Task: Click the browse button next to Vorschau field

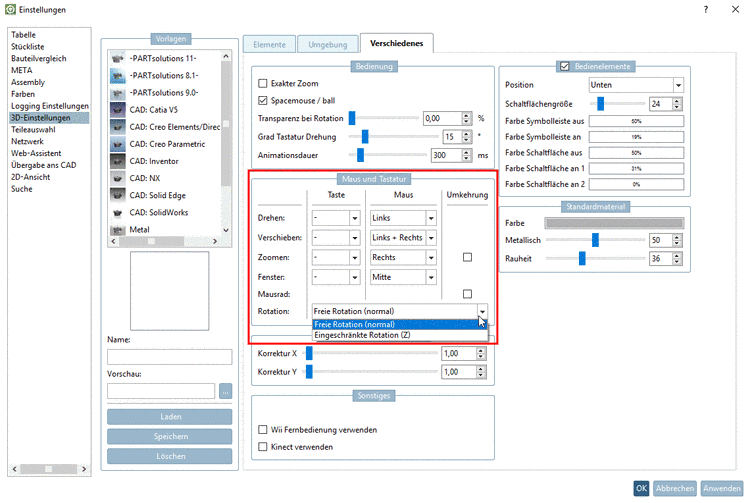Action: pos(225,391)
